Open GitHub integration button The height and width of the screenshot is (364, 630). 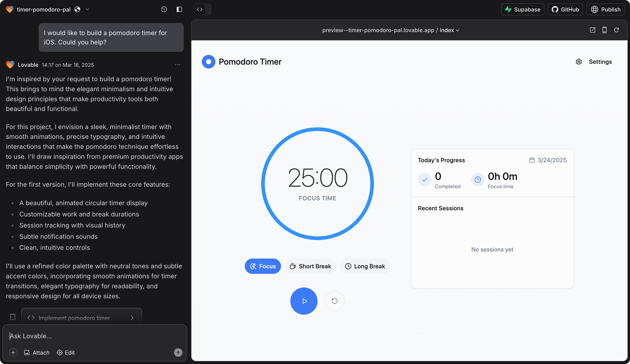(565, 9)
